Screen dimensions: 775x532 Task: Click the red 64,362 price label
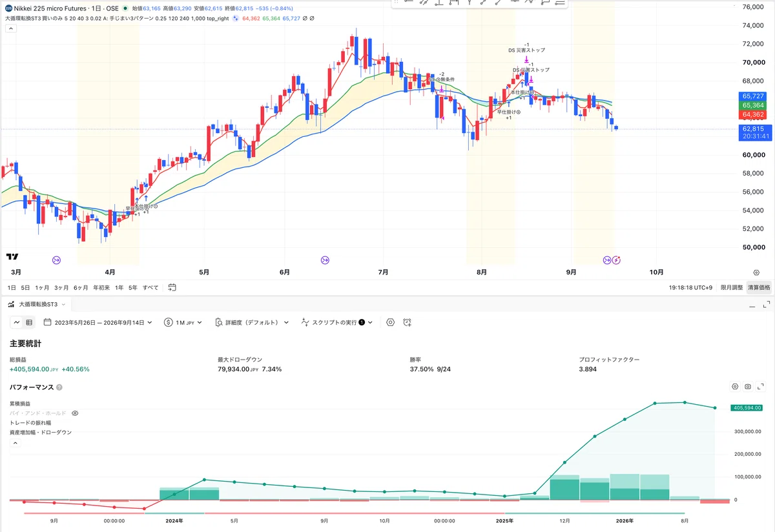[x=753, y=114]
